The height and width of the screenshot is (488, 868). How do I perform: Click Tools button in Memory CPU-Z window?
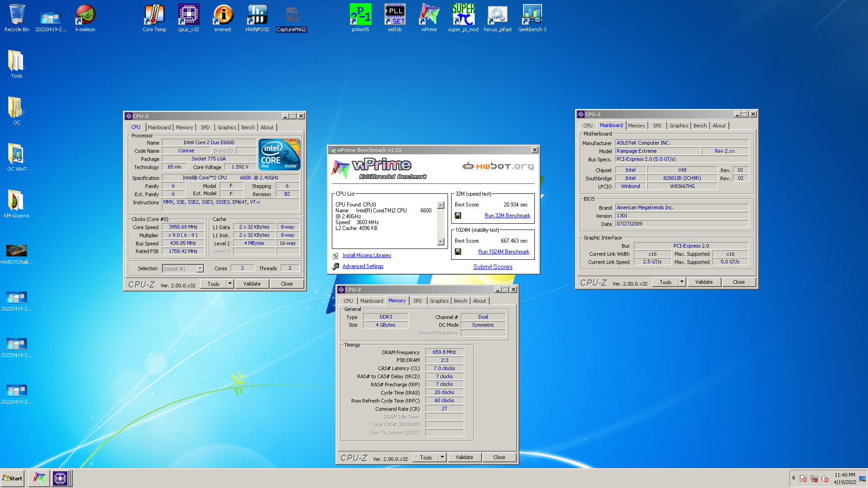(426, 457)
